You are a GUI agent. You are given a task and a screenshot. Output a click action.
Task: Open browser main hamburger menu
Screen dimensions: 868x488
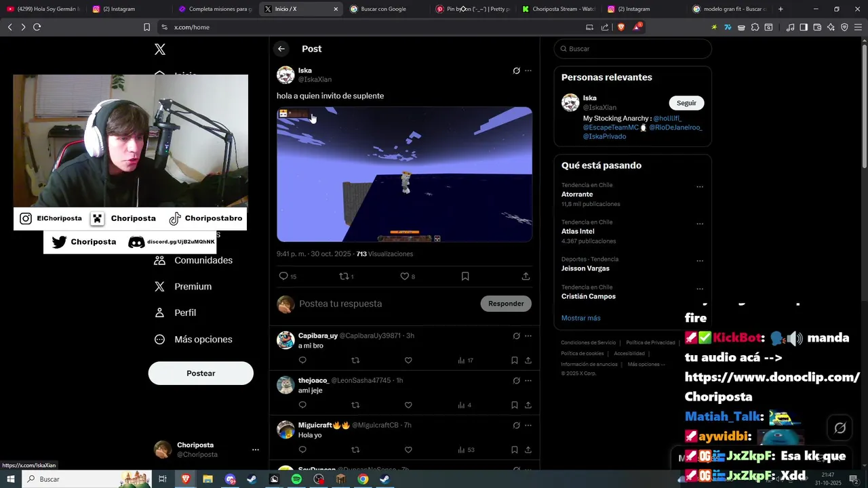(858, 27)
